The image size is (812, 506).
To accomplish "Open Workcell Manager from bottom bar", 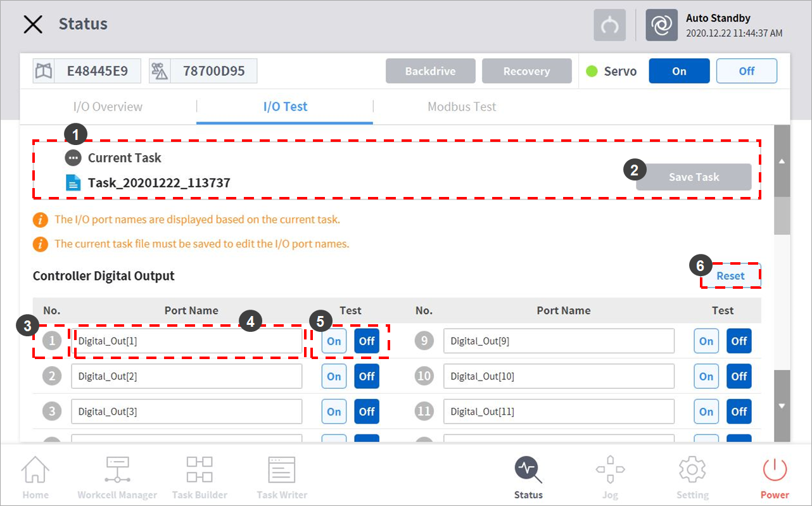I will (x=117, y=472).
